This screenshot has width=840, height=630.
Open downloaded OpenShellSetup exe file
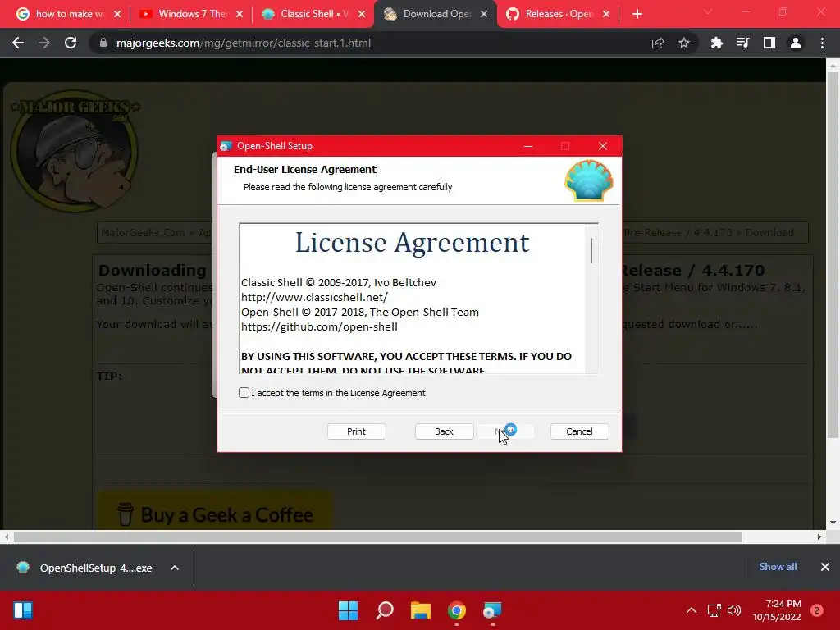tap(84, 568)
